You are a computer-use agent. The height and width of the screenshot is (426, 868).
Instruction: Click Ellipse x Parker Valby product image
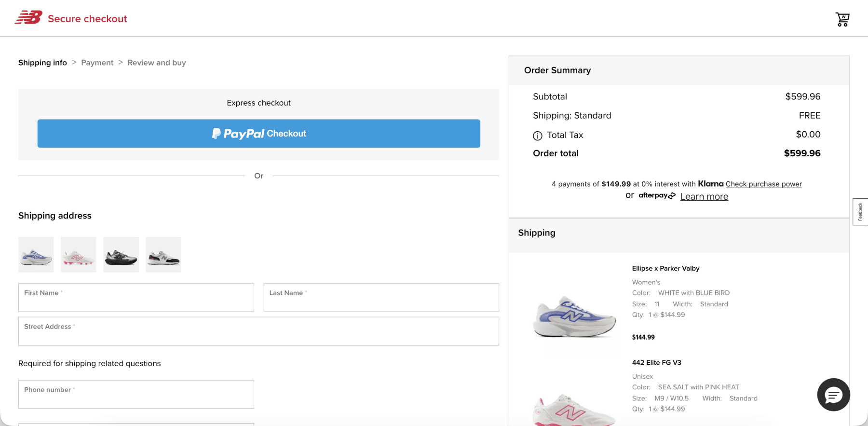574,316
